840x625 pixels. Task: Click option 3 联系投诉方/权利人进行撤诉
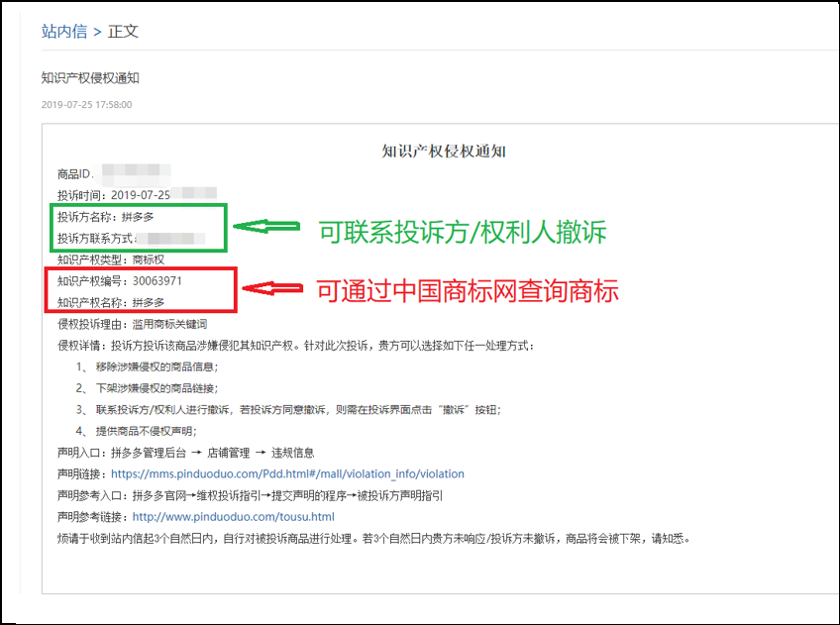point(288,410)
